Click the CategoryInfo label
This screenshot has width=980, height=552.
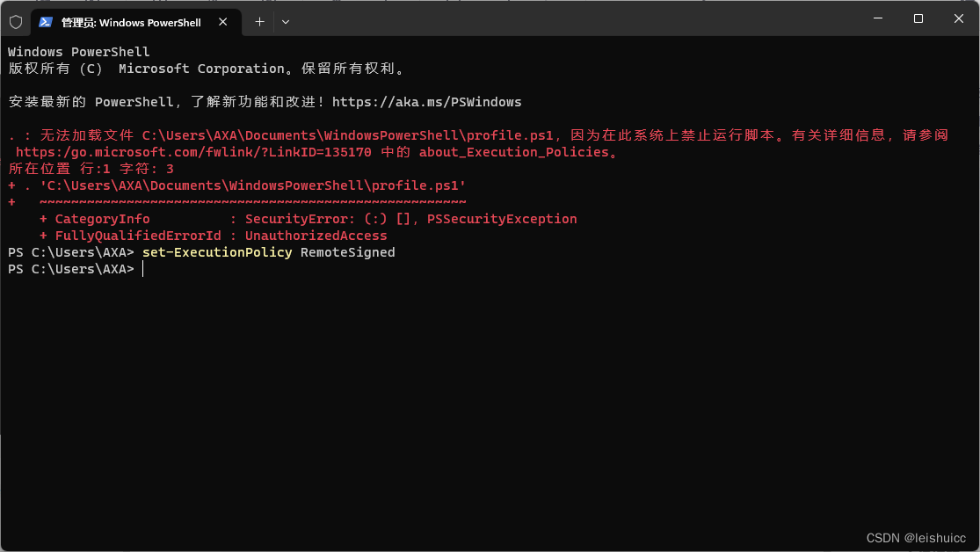pyautogui.click(x=103, y=219)
